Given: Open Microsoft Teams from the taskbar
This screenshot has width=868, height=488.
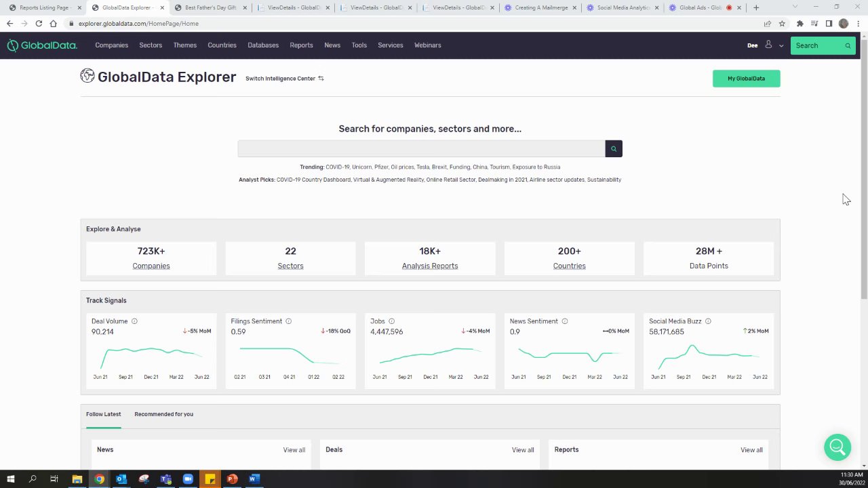Looking at the screenshot, I should (165, 479).
